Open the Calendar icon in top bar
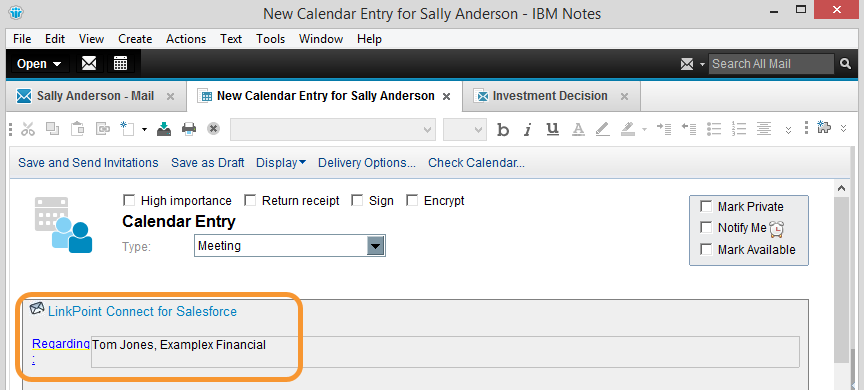Screen dimensions: 864x390 point(120,63)
